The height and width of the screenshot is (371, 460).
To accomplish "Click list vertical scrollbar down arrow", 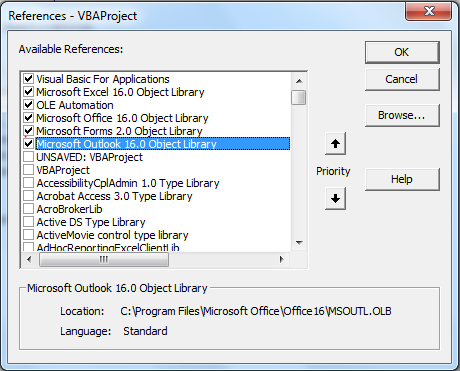I will pyautogui.click(x=299, y=242).
